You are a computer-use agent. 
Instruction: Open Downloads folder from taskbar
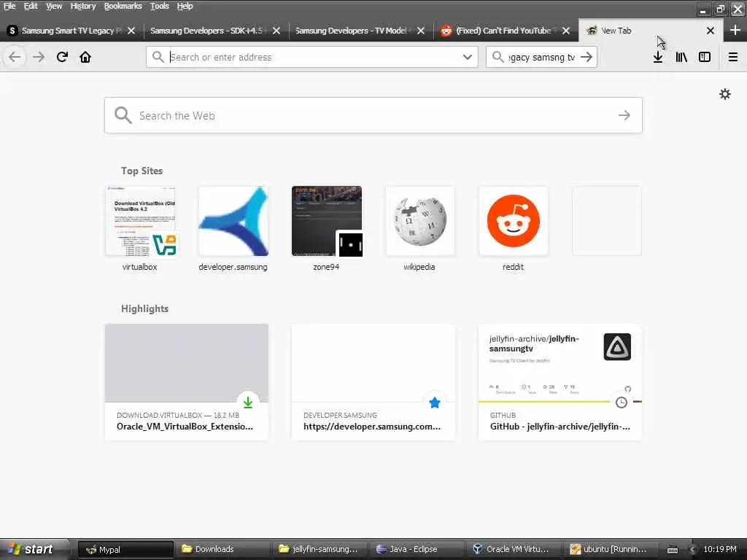222,550
